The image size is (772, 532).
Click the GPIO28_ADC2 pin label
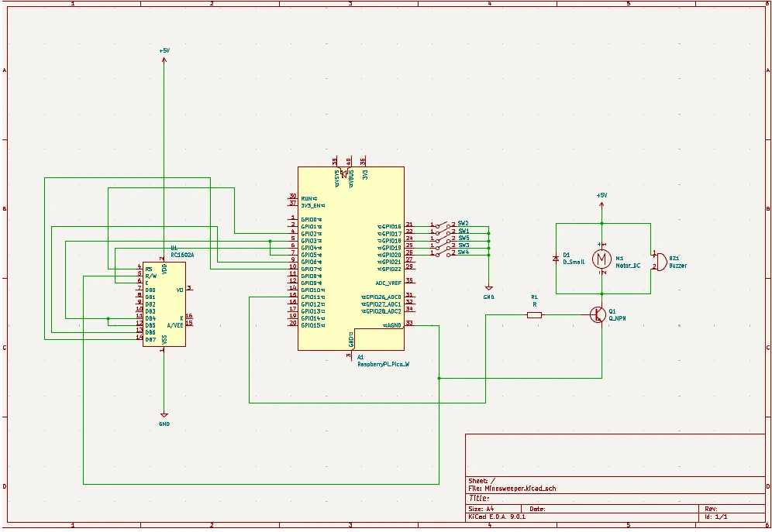pyautogui.click(x=381, y=311)
